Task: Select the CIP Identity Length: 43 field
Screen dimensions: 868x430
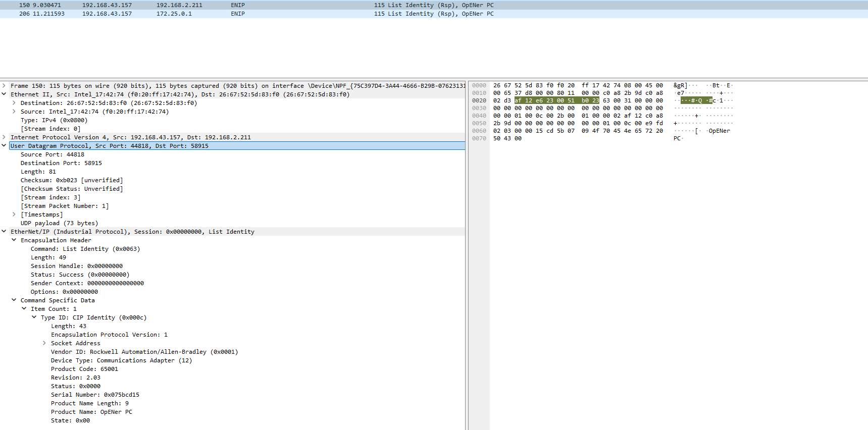Action: (x=69, y=326)
